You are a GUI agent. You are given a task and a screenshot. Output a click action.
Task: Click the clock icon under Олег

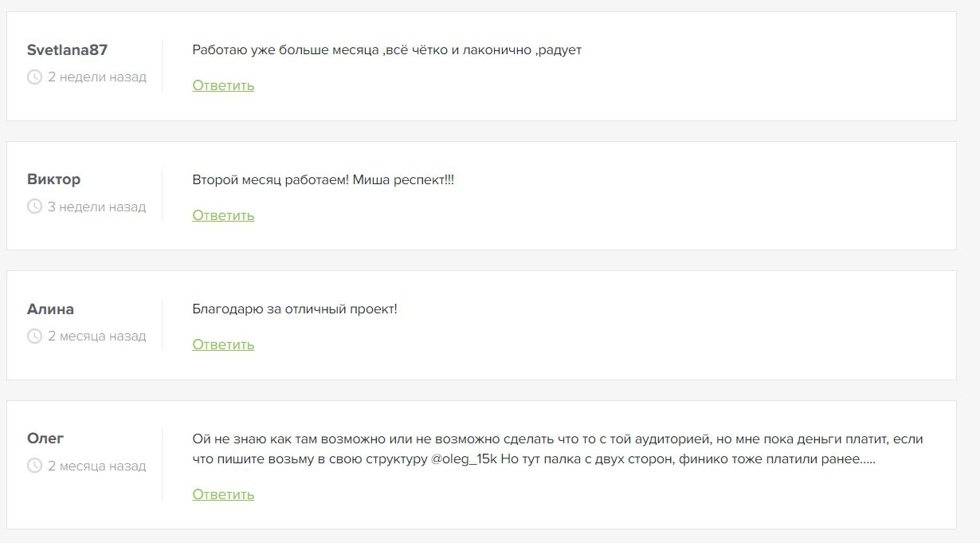(34, 466)
